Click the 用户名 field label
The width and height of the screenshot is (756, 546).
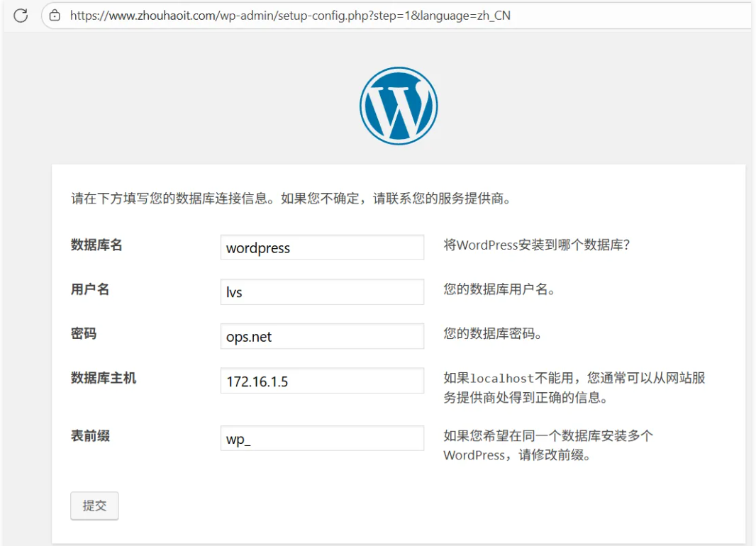tap(90, 289)
